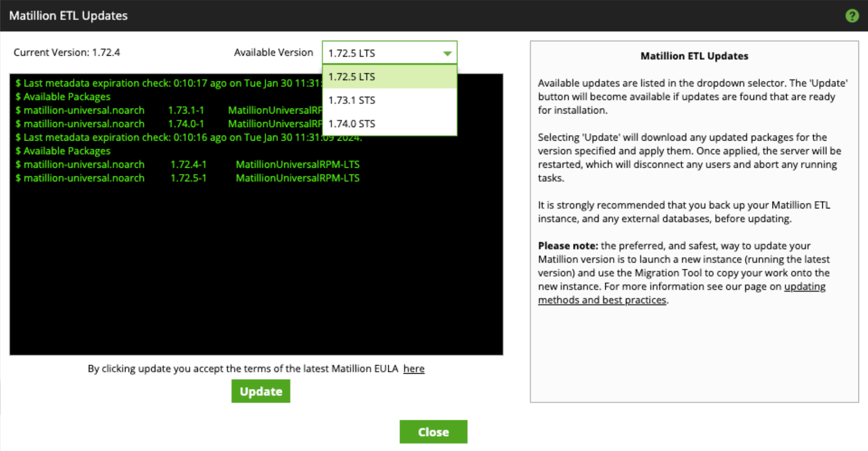Click the Current Version: 1.72.4 label
Viewport: 868px width, 451px height.
67,52
